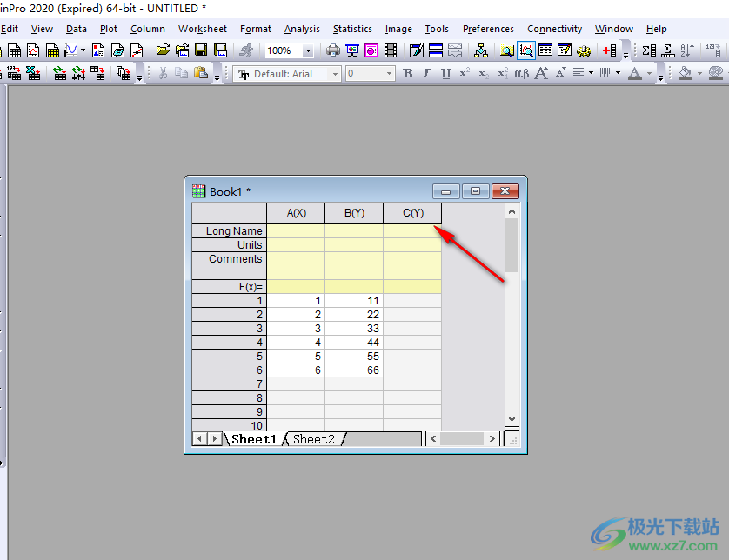This screenshot has height=560, width=729.
Task: Expand the fill color bucket dropdown arrow
Action: click(x=699, y=73)
